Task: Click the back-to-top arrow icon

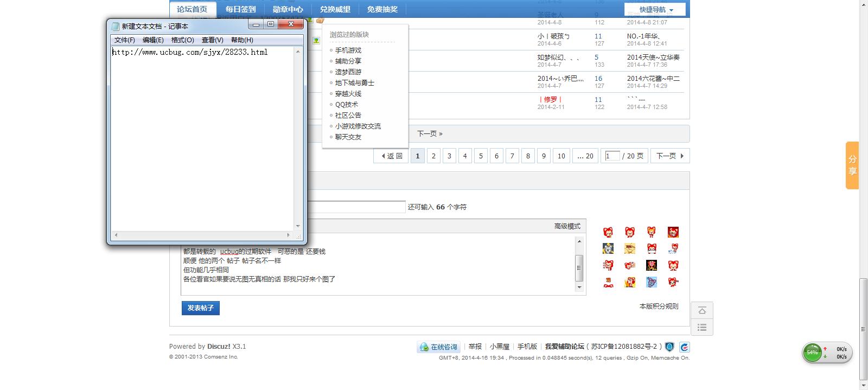Action: click(x=702, y=311)
